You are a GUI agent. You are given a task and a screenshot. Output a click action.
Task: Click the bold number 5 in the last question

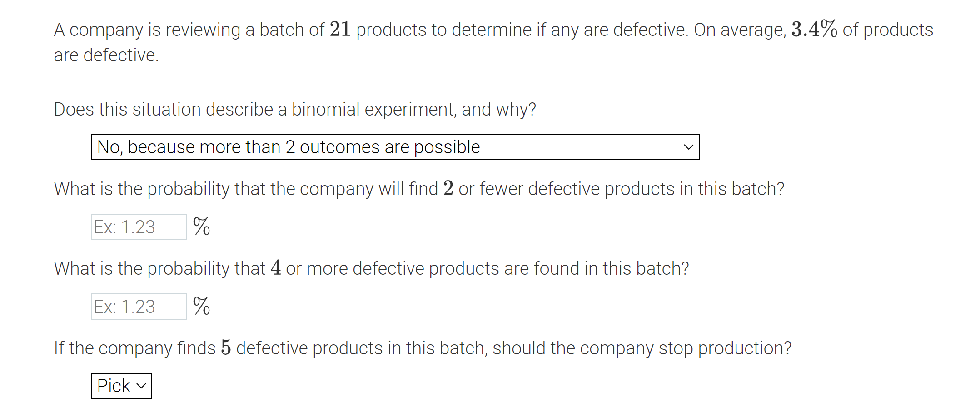225,347
